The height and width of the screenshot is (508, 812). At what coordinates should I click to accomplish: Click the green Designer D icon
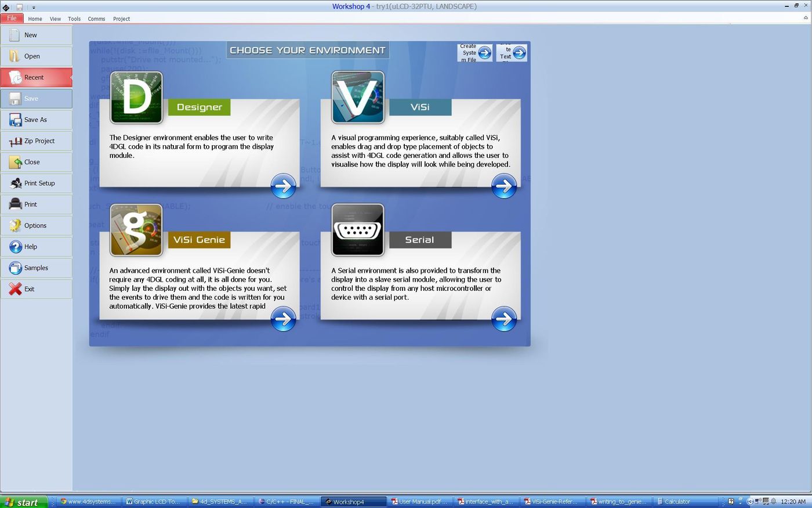(x=136, y=98)
